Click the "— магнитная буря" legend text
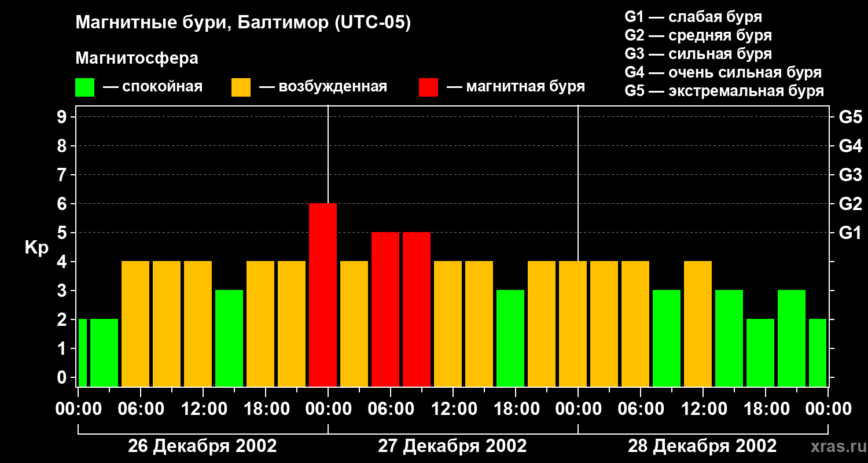Screen dimensions: 868x463 coord(516,87)
